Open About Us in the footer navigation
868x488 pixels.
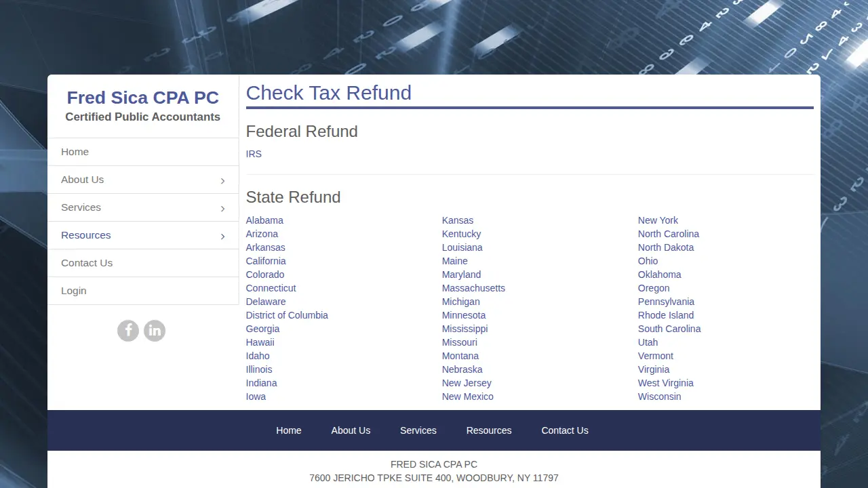coord(351,430)
